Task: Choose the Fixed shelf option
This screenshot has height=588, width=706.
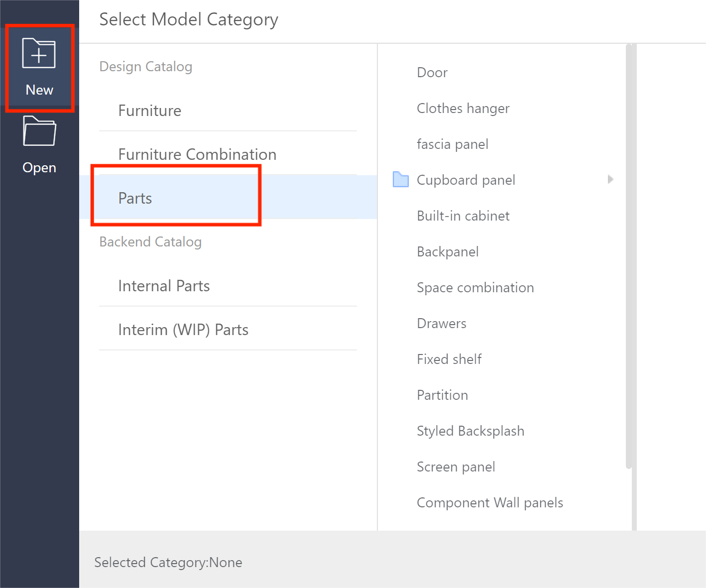Action: [449, 359]
